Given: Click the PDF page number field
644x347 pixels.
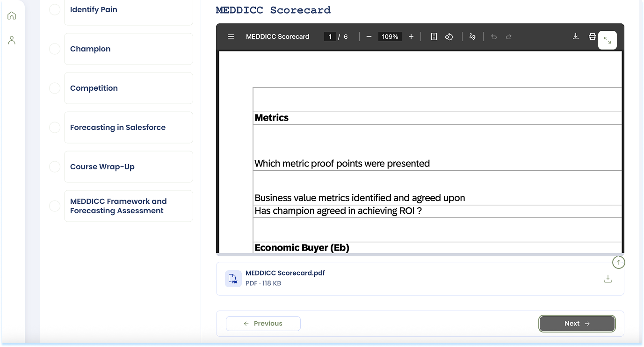Looking at the screenshot, I should [x=330, y=36].
